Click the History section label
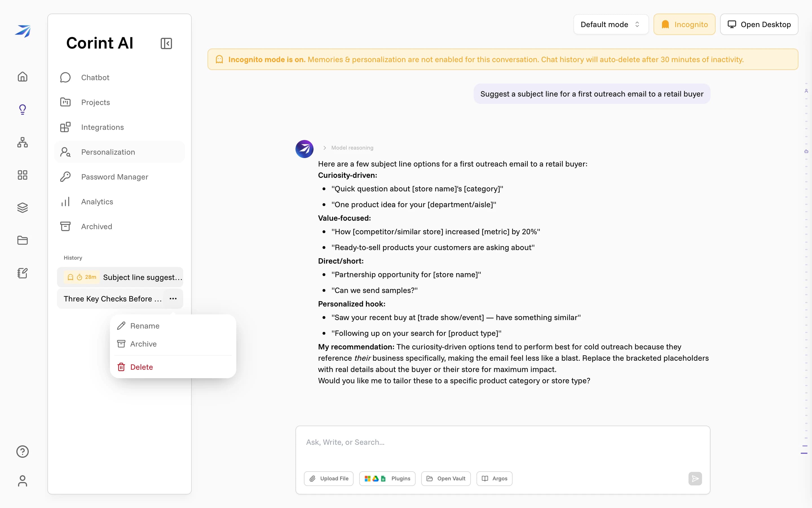 (x=73, y=258)
